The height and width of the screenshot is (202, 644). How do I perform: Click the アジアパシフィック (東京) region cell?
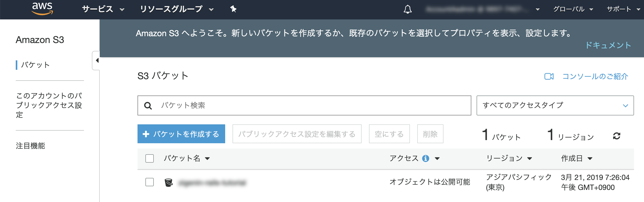519,182
